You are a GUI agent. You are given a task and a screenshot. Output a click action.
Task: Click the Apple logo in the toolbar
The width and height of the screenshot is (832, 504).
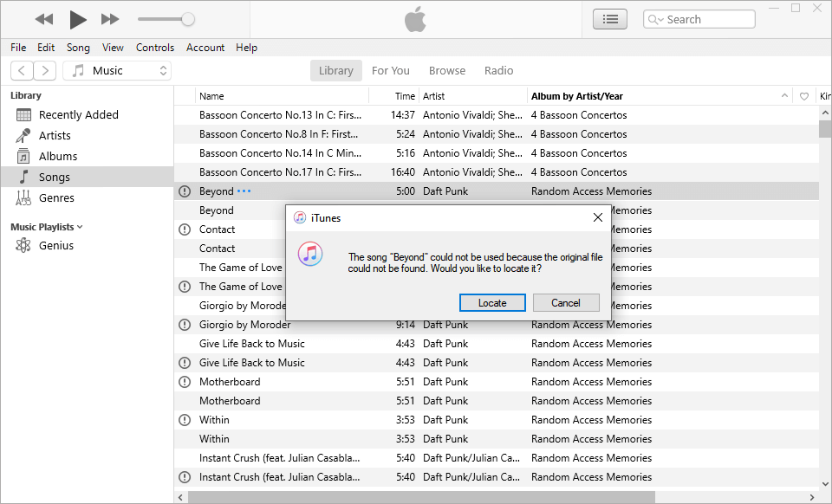pyautogui.click(x=415, y=17)
